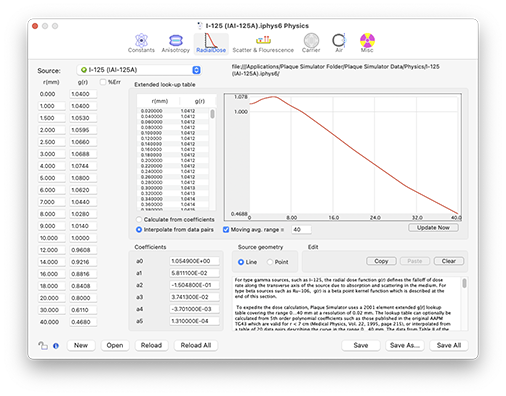Open the Misc radiation icon
This screenshot has height=396, width=506.
click(x=367, y=43)
